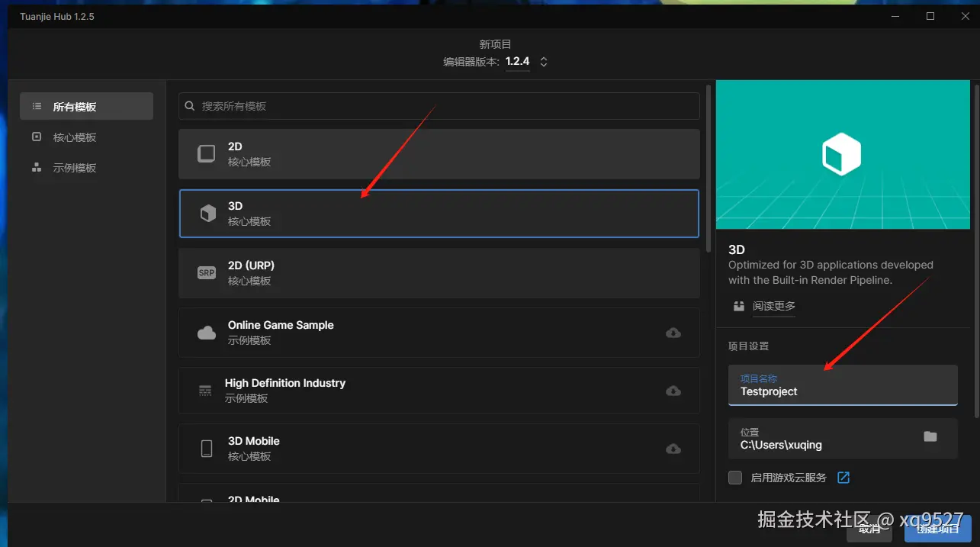980x547 pixels.
Task: Choose the 2D core template
Action: (x=439, y=154)
